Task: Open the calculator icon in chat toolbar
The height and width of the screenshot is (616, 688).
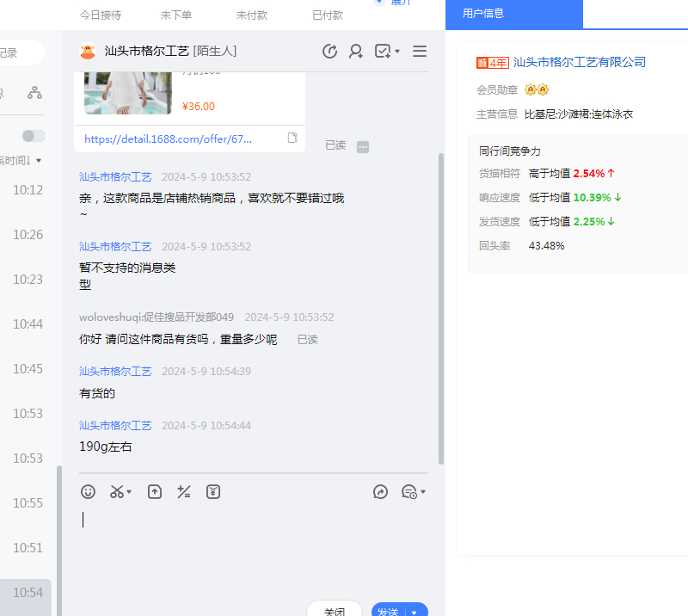Action: point(183,491)
